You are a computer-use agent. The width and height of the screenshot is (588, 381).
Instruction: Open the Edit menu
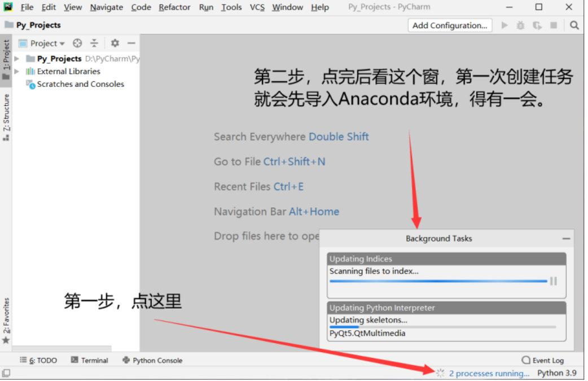(x=49, y=7)
